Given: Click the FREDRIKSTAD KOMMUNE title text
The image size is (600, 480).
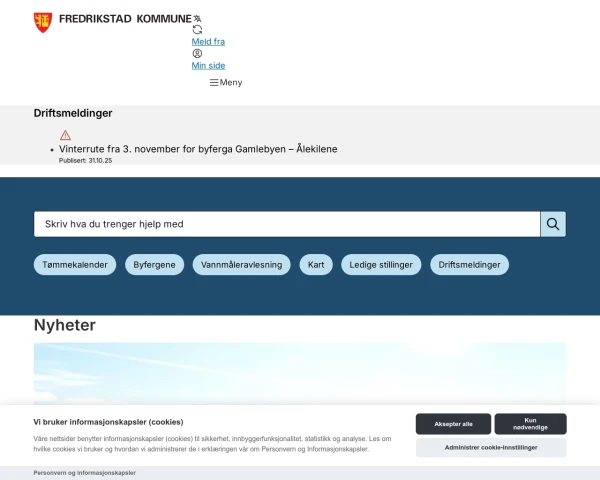Looking at the screenshot, I should (x=125, y=19).
